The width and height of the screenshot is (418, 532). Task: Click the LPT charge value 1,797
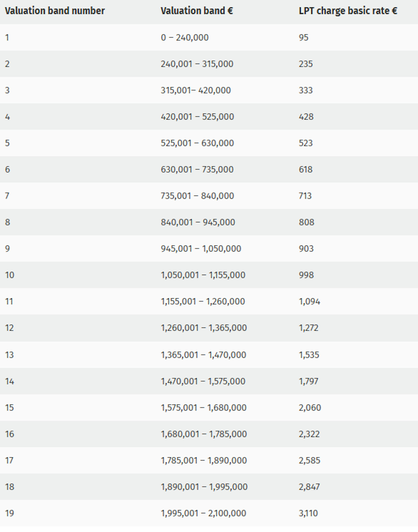[308, 381]
